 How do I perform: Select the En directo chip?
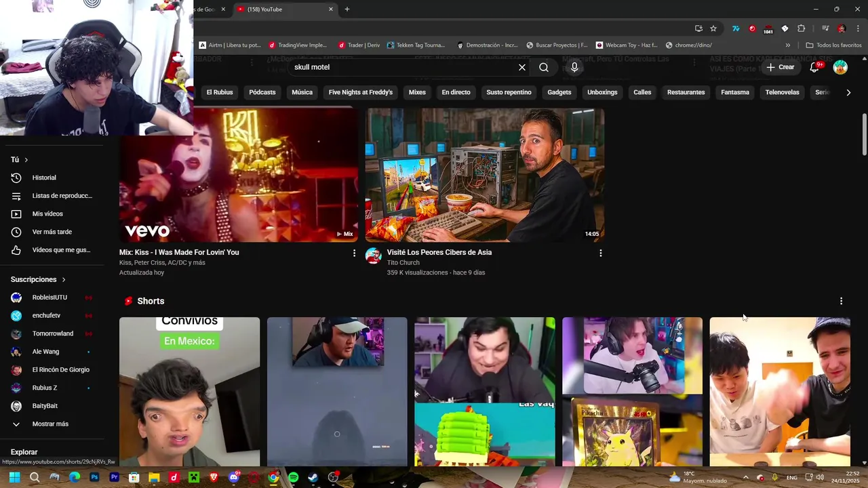coord(456,92)
